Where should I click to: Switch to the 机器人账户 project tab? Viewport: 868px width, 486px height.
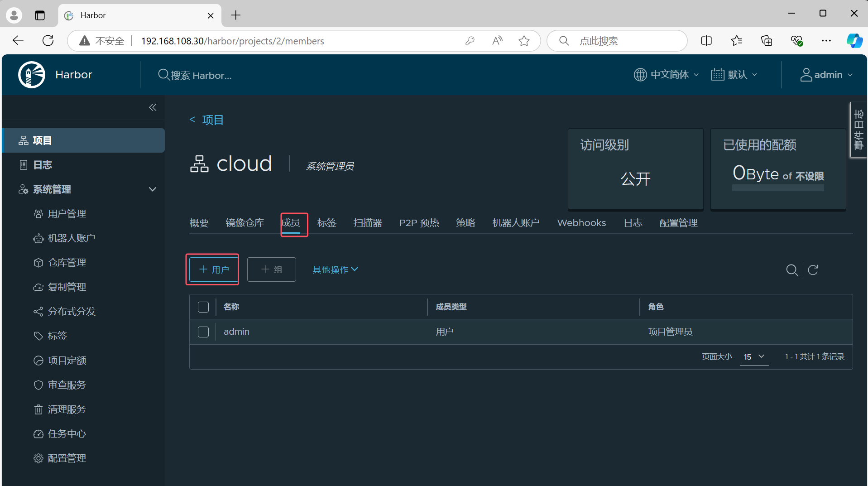(x=516, y=223)
